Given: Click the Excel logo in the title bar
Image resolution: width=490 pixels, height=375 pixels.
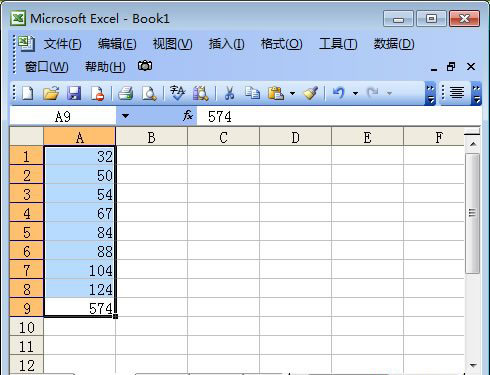Looking at the screenshot, I should [18, 18].
